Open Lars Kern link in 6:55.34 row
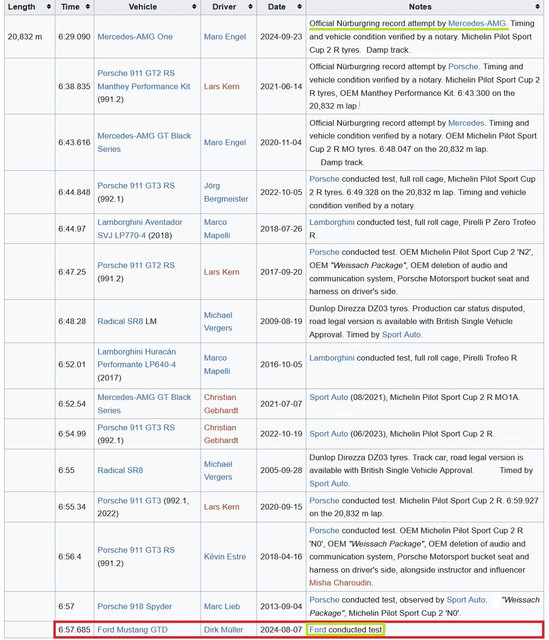The width and height of the screenshot is (549, 640). click(222, 507)
